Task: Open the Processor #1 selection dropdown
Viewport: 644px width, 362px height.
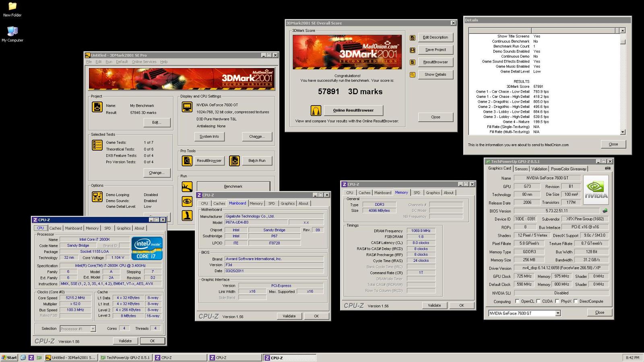Action: [93, 329]
